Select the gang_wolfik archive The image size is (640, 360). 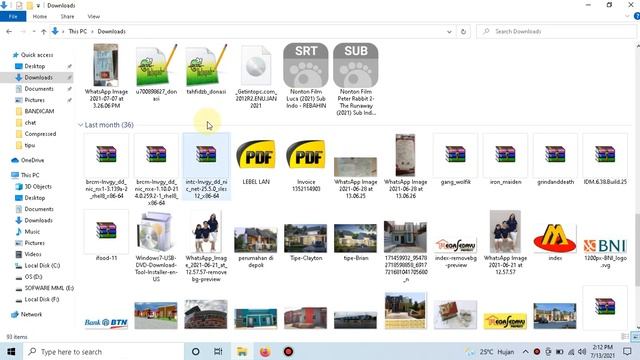[x=456, y=159]
